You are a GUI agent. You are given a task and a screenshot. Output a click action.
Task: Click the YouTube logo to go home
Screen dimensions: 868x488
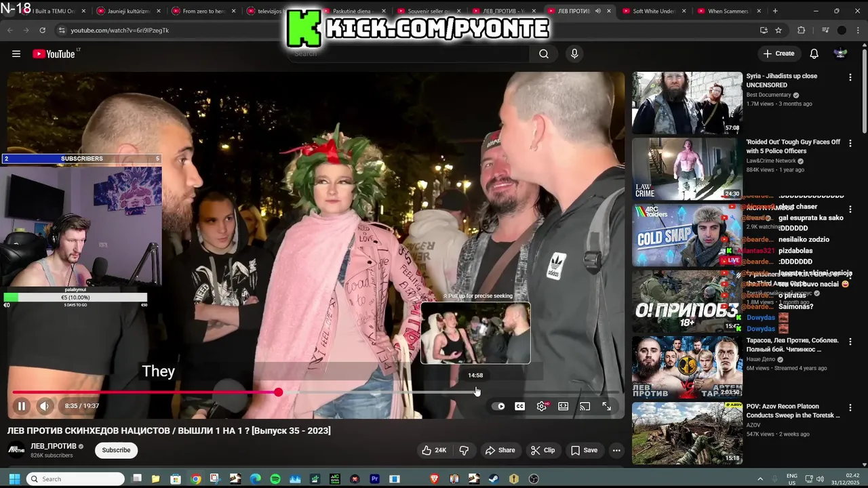pyautogui.click(x=54, y=54)
